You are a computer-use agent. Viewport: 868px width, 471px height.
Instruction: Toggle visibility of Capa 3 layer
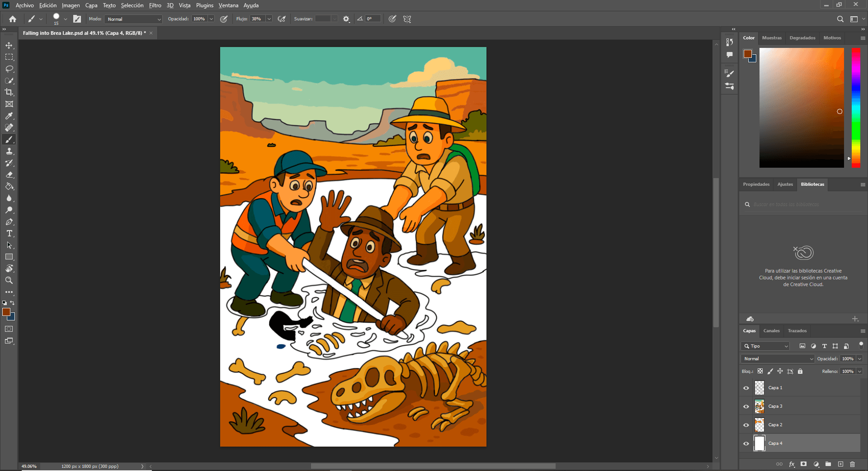(746, 406)
